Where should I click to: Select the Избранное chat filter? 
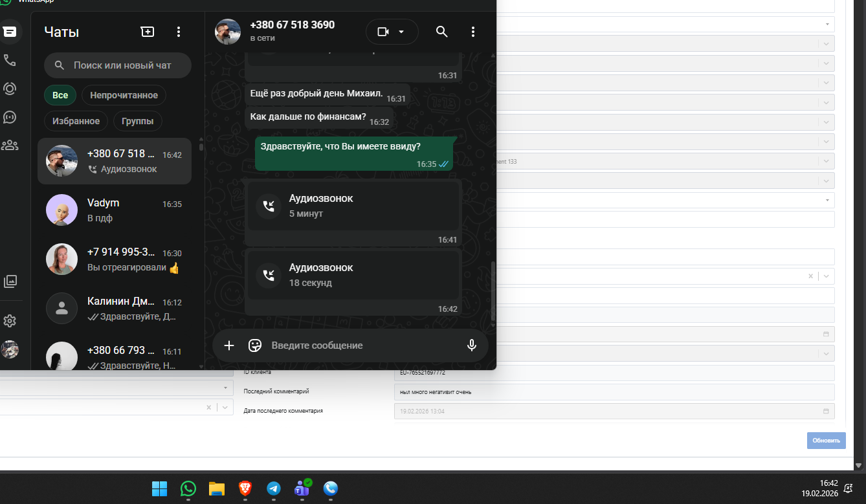76,121
